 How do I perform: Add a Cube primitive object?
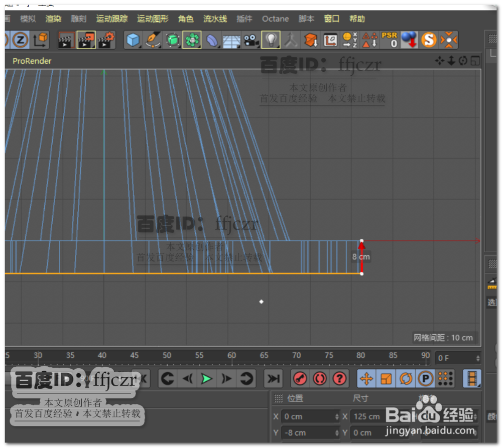[x=133, y=40]
